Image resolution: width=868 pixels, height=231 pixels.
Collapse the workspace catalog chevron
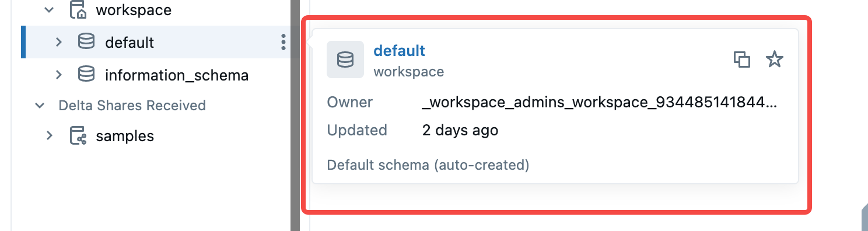50,10
